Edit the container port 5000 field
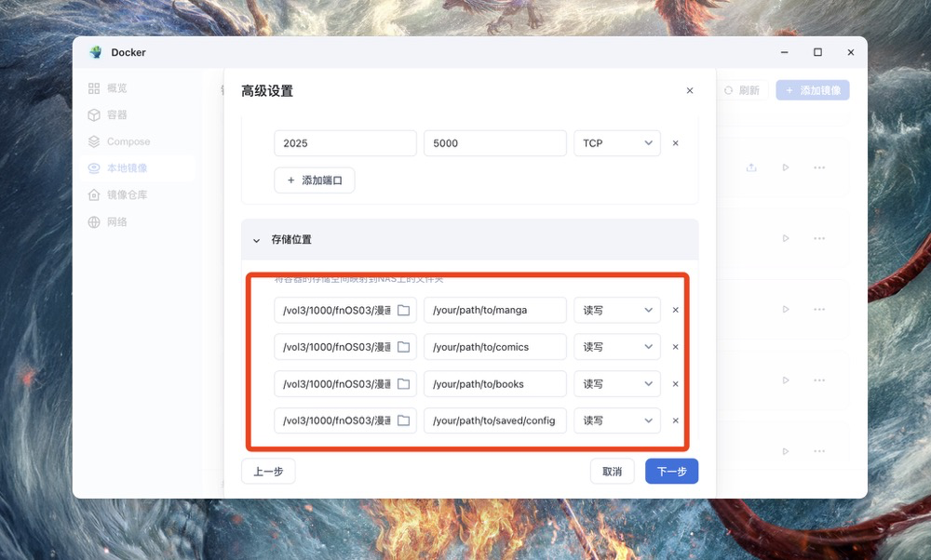The image size is (931, 560). coord(495,143)
